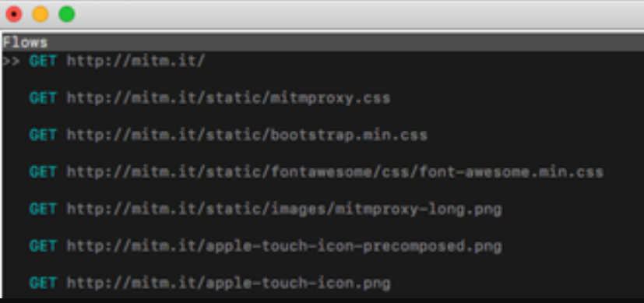
Task: Select the bootstrap.min.css flow URL
Action: coord(248,135)
